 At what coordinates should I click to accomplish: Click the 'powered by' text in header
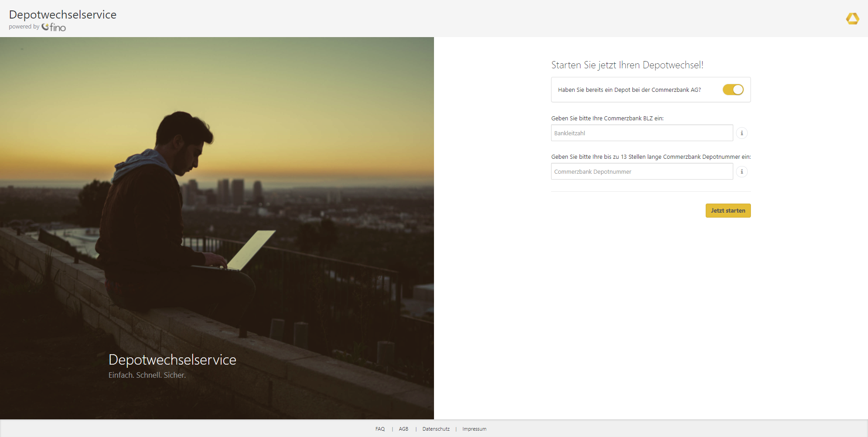pyautogui.click(x=24, y=27)
